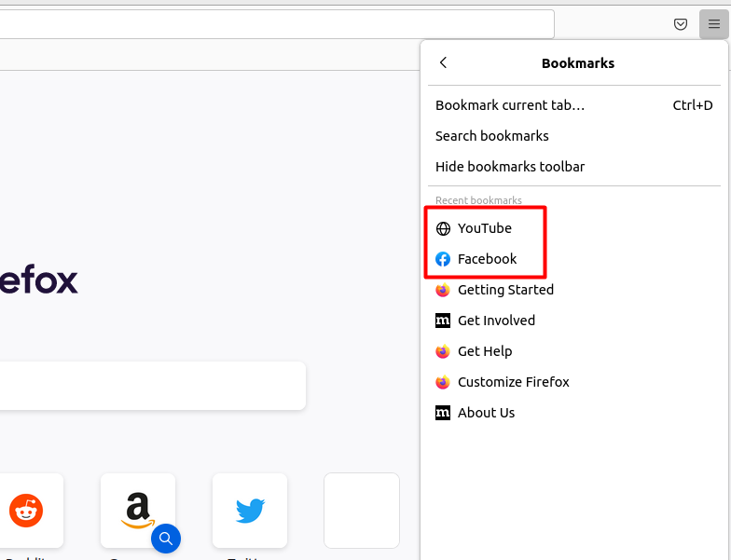Open the Customize Firefox bookmark

[x=574, y=382]
